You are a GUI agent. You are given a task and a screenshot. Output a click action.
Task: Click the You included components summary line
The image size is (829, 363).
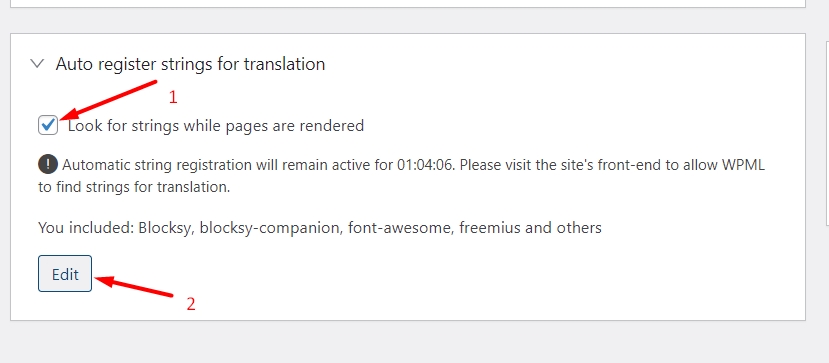320,228
